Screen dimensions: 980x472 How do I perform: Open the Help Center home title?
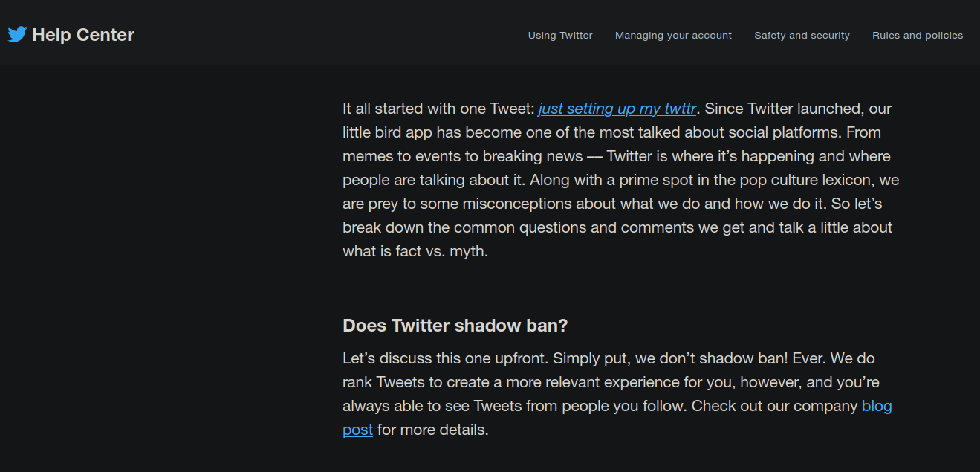tap(83, 35)
